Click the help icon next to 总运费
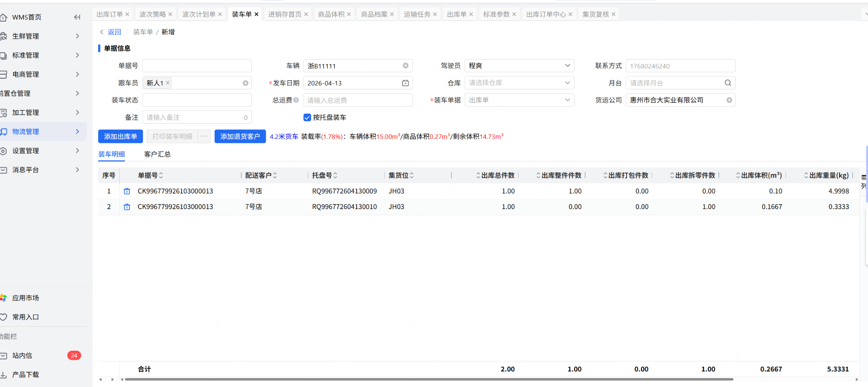 click(x=296, y=100)
